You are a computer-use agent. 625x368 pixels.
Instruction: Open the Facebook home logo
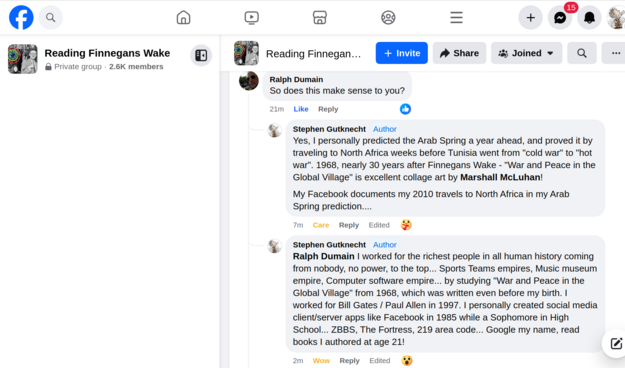point(21,18)
